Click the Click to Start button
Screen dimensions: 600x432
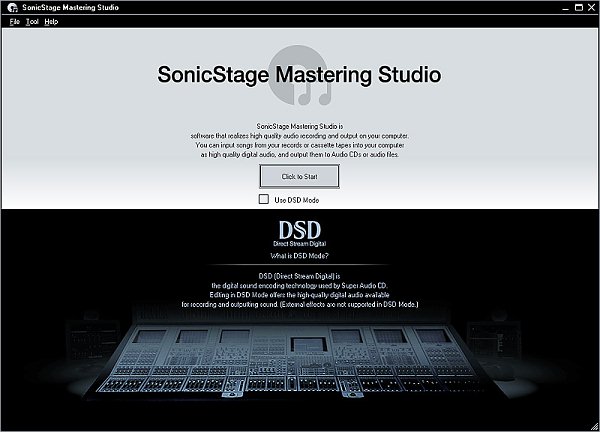299,176
